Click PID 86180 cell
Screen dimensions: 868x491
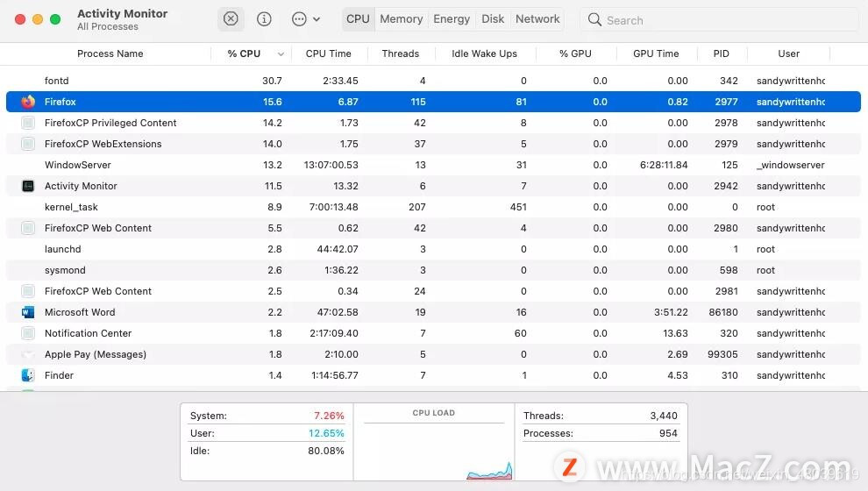[723, 312]
